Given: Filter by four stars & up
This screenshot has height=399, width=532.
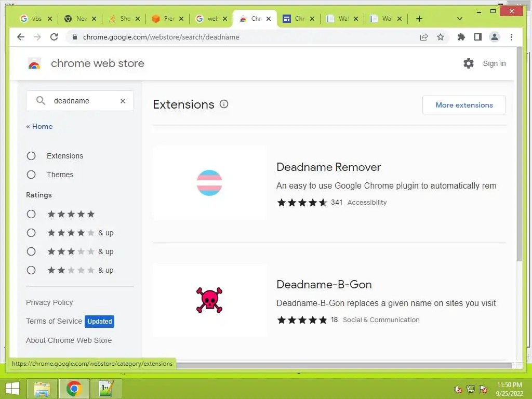Looking at the screenshot, I should click(31, 233).
